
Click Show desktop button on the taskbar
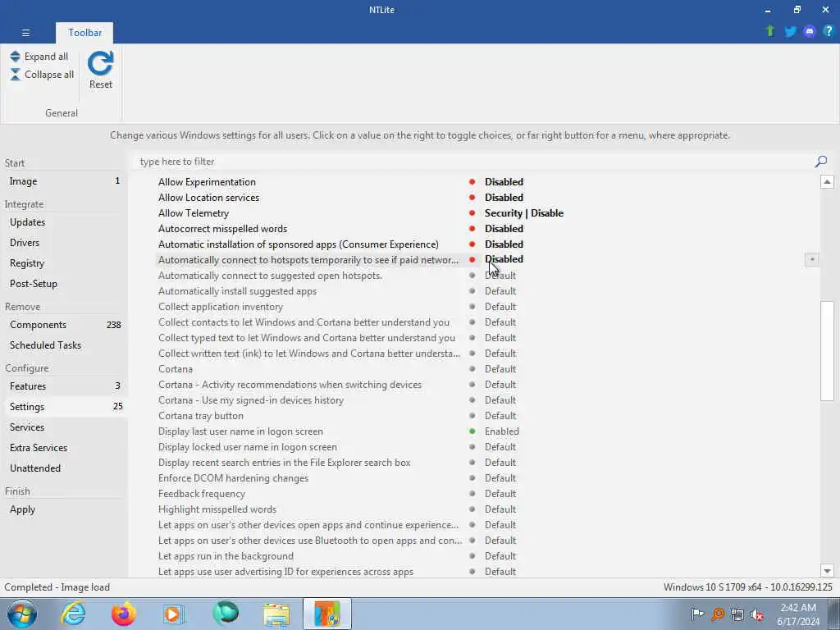click(x=834, y=614)
